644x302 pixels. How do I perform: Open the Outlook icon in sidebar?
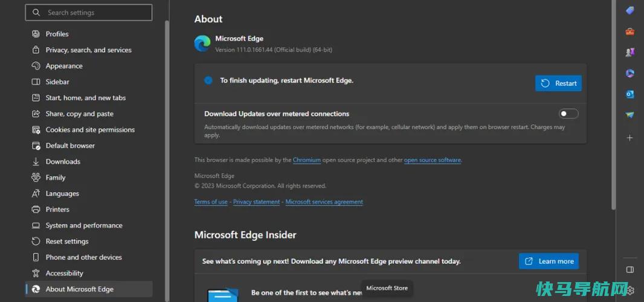click(x=630, y=94)
